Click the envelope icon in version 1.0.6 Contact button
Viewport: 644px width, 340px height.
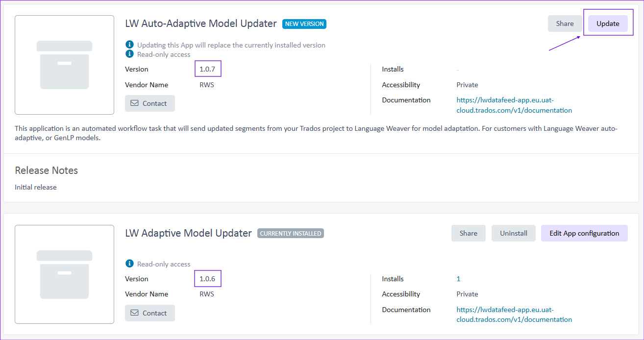pos(134,313)
